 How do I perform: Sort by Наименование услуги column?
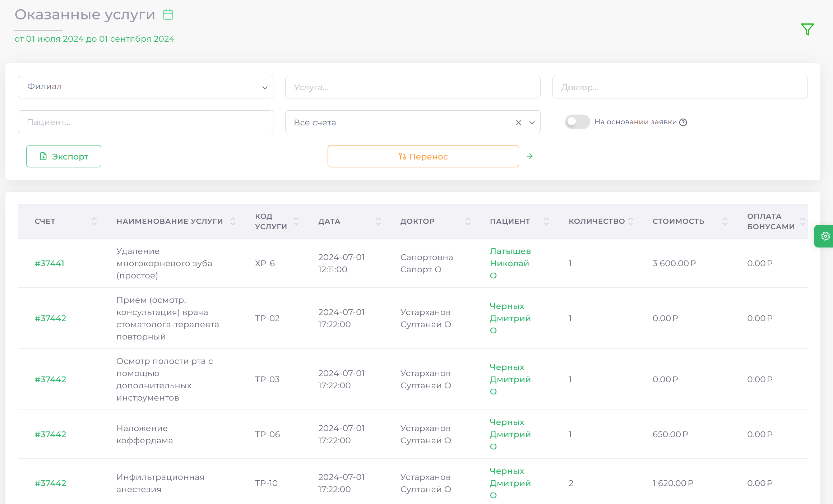pos(233,221)
